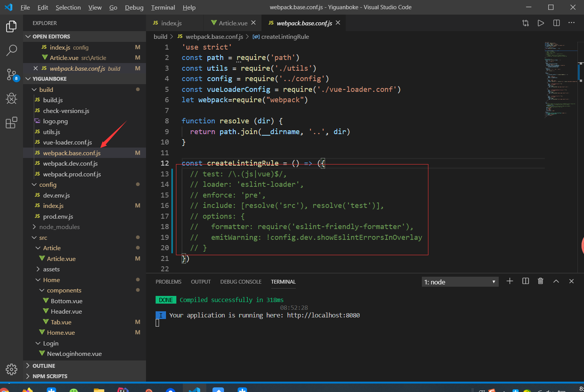Open the Help menu
Viewport: 584px width, 392px height.
coord(189,7)
